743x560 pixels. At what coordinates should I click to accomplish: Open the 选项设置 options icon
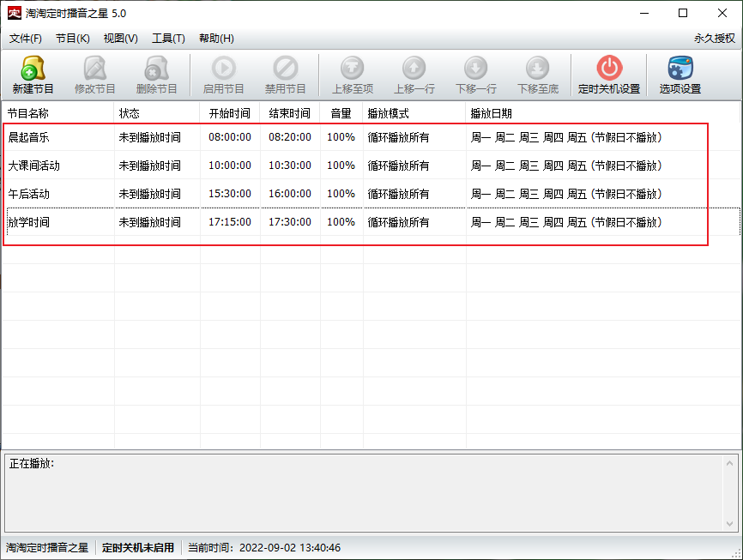[x=680, y=69]
